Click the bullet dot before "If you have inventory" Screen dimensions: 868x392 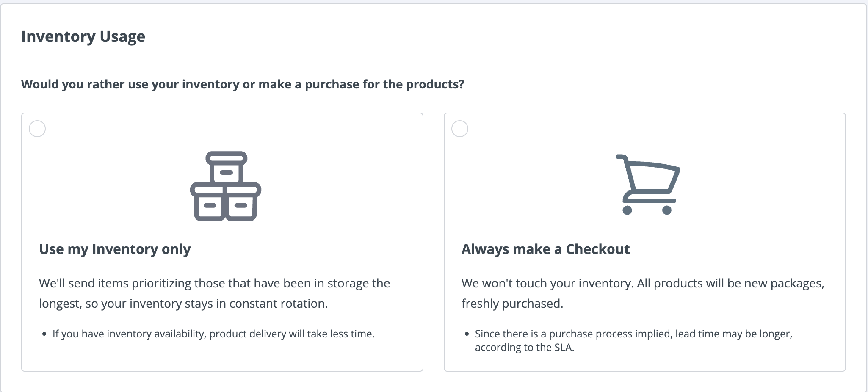coord(44,334)
